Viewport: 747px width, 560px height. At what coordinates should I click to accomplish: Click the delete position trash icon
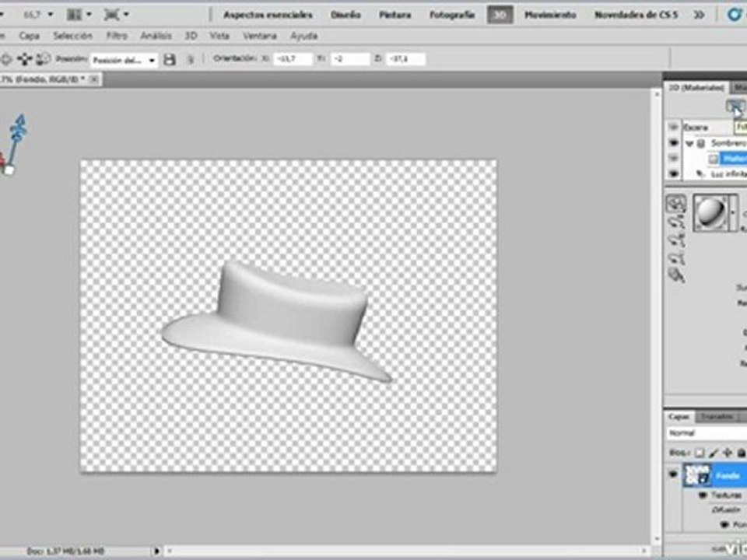190,60
